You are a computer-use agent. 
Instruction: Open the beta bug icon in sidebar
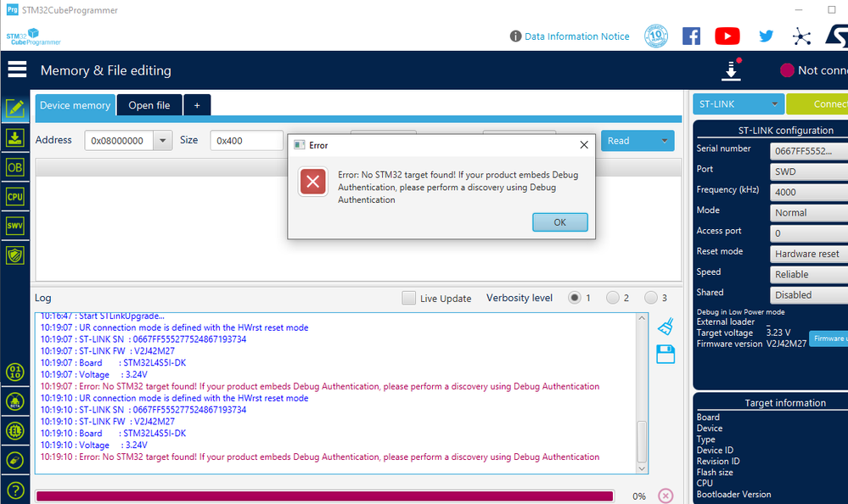pyautogui.click(x=15, y=402)
